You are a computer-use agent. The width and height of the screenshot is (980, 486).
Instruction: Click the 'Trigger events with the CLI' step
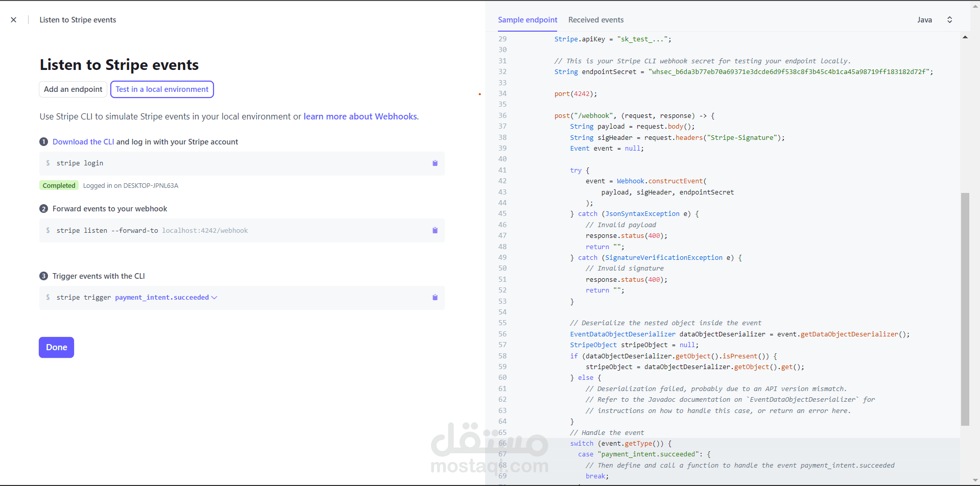pyautogui.click(x=99, y=276)
